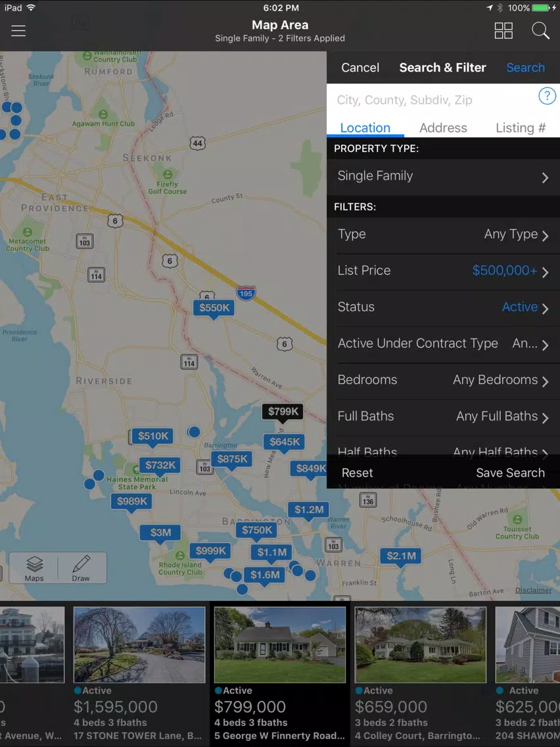This screenshot has height=747, width=560.
Task: Select the Draw pencil tool
Action: coord(81,568)
